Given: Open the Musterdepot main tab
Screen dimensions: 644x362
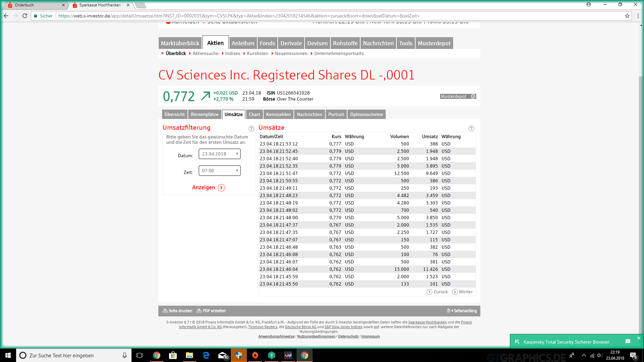Looking at the screenshot, I should click(x=434, y=43).
